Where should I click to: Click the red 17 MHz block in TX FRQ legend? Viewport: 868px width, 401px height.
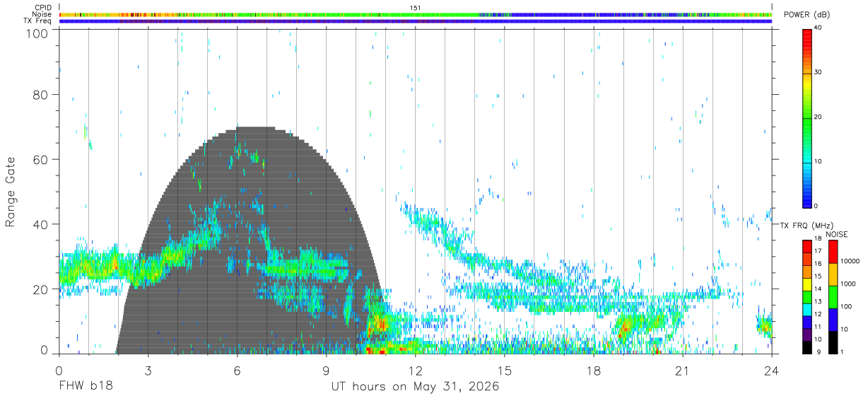tap(807, 248)
